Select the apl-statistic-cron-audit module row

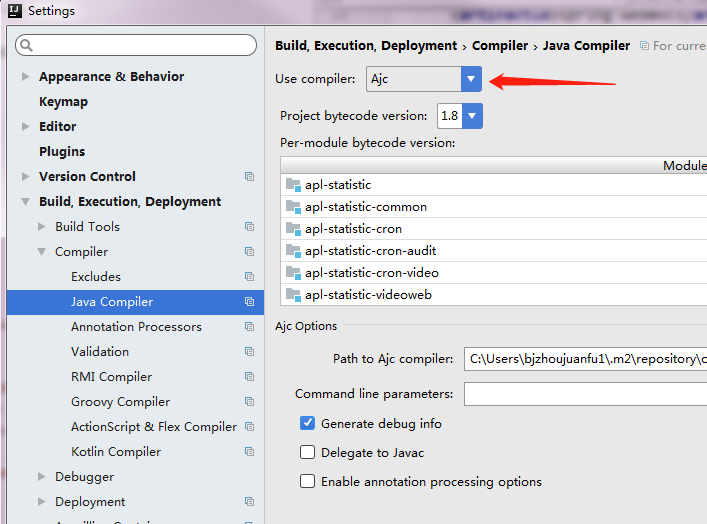370,251
